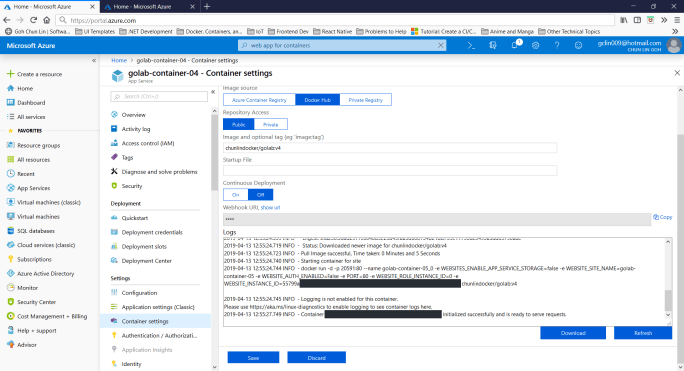Collapse the resource menu panel
The width and height of the screenshot is (684, 371).
213,92
